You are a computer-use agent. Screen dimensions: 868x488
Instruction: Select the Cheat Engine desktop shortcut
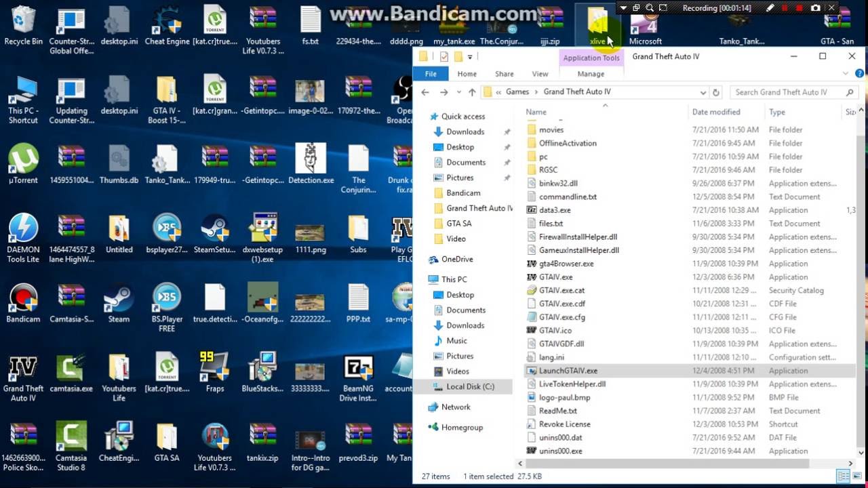tap(167, 26)
